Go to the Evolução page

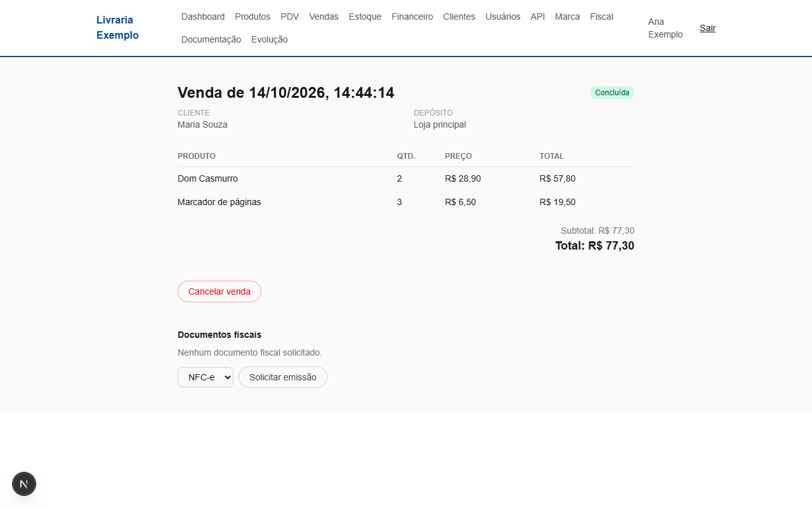coord(270,39)
